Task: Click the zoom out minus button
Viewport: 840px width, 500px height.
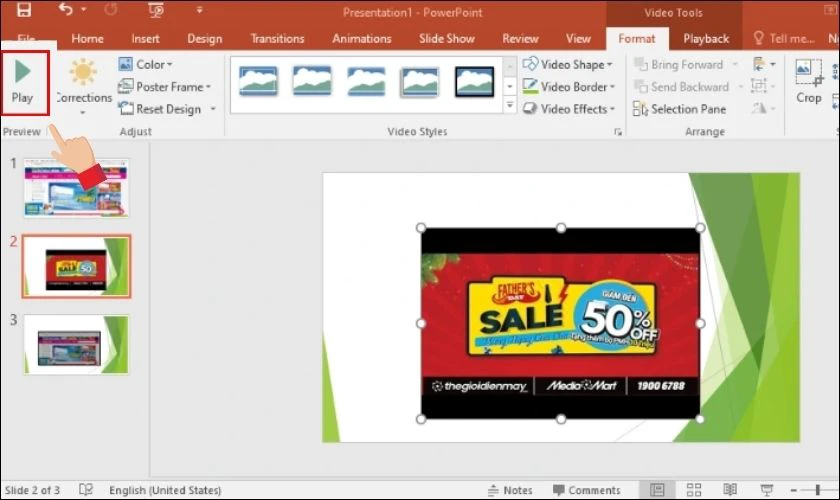Action: [x=793, y=490]
